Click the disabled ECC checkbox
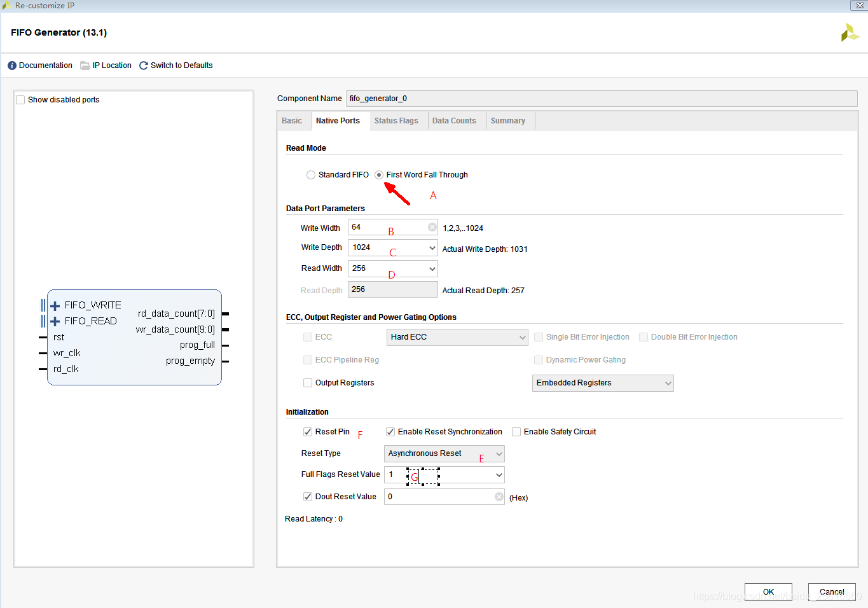 (x=308, y=337)
